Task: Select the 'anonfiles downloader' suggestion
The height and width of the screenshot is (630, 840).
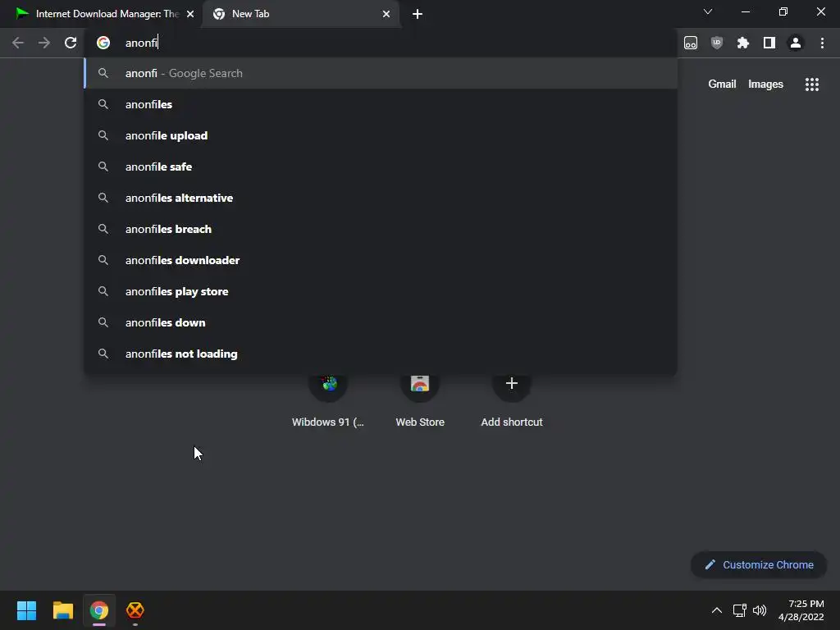Action: (381, 260)
